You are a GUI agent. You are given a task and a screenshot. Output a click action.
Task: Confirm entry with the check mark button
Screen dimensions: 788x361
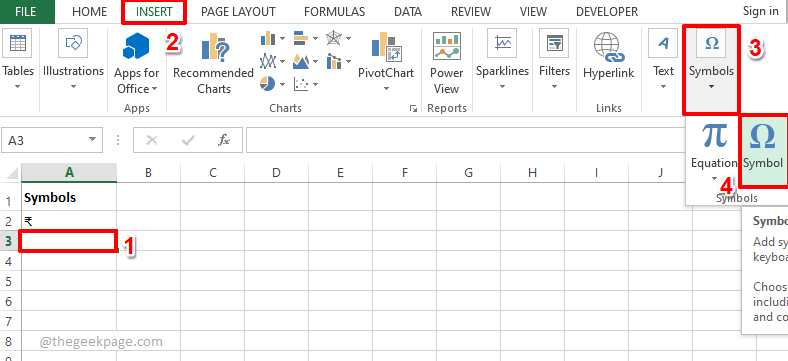coord(188,140)
